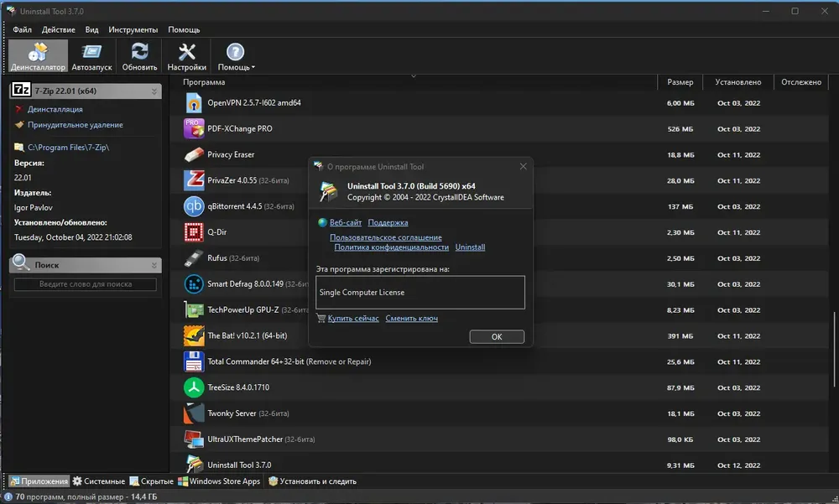
Task: Click the 7z icon in details panel
Action: point(22,90)
